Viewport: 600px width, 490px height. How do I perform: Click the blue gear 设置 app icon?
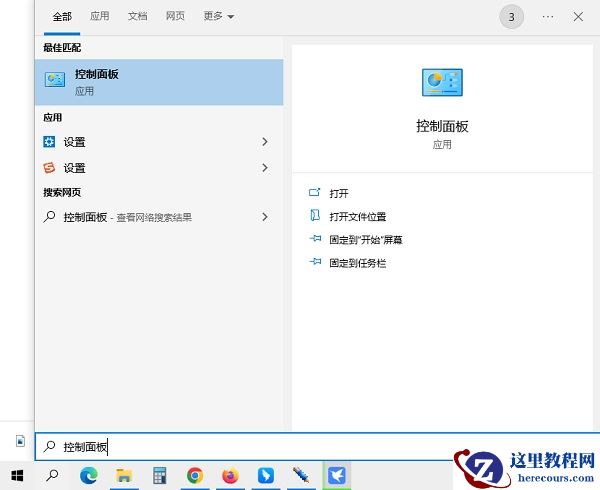(49, 142)
